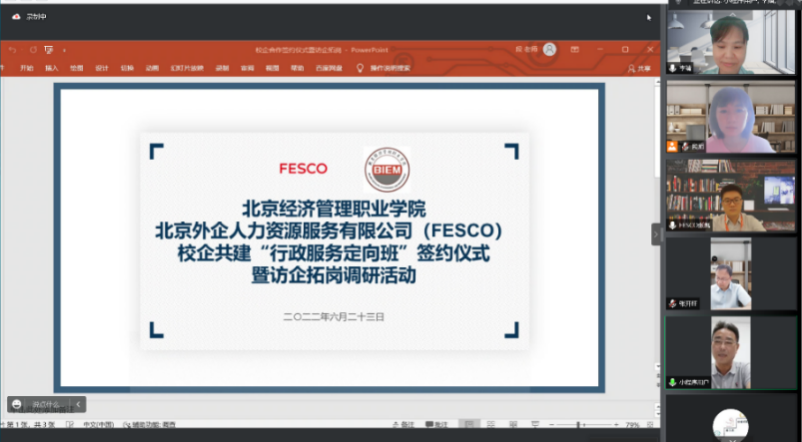Open the Animations ribbon tab
The width and height of the screenshot is (802, 442).
point(152,68)
